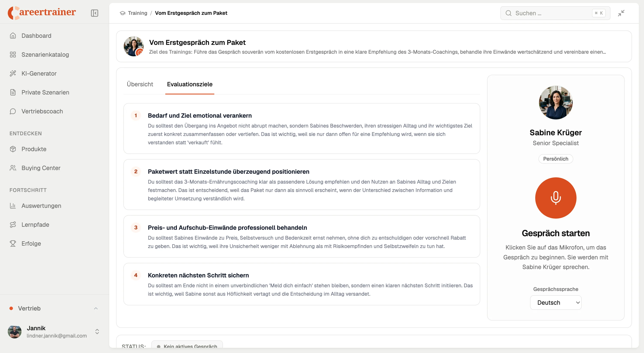
Task: Click goal 'Preis- und Aufschub-Einwände professionell behandeln'
Action: tap(302, 236)
